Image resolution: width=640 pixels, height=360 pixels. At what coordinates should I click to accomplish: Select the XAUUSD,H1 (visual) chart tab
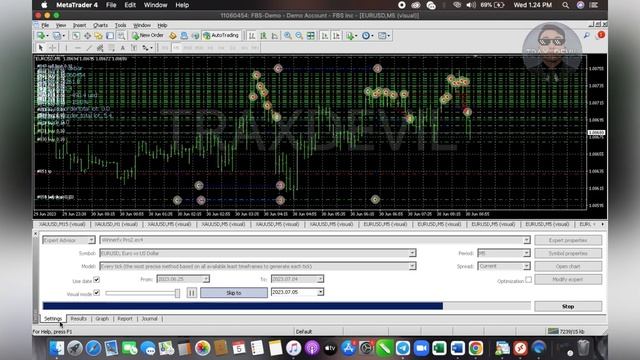click(116, 224)
